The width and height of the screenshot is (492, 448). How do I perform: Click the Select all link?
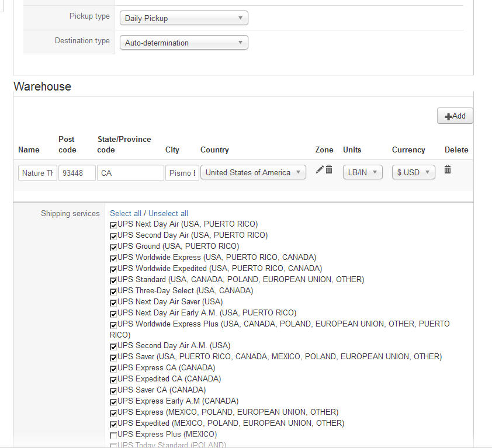[126, 214]
